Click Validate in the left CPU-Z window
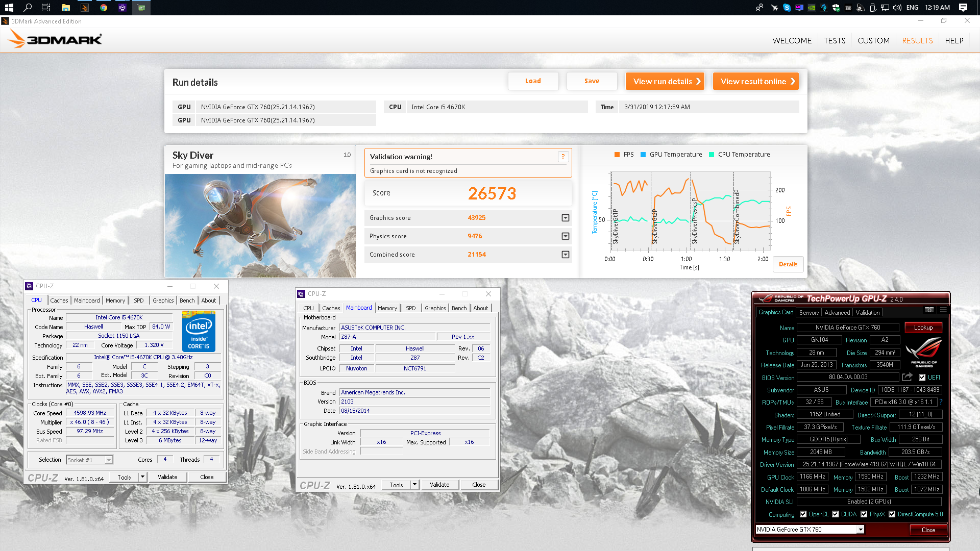Image resolution: width=980 pixels, height=551 pixels. click(167, 477)
